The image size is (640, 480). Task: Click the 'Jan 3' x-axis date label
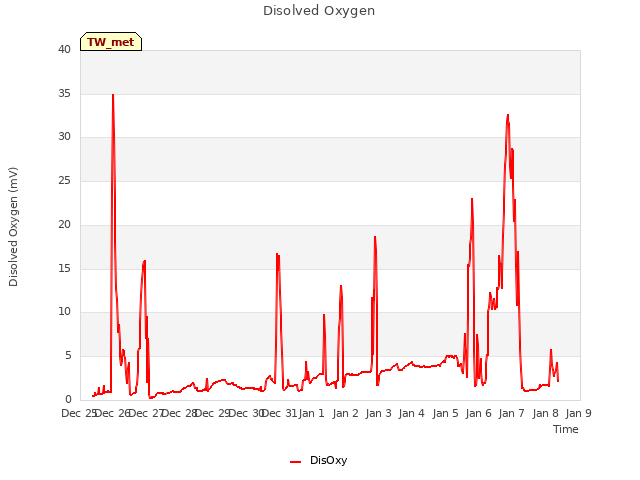[x=378, y=413]
